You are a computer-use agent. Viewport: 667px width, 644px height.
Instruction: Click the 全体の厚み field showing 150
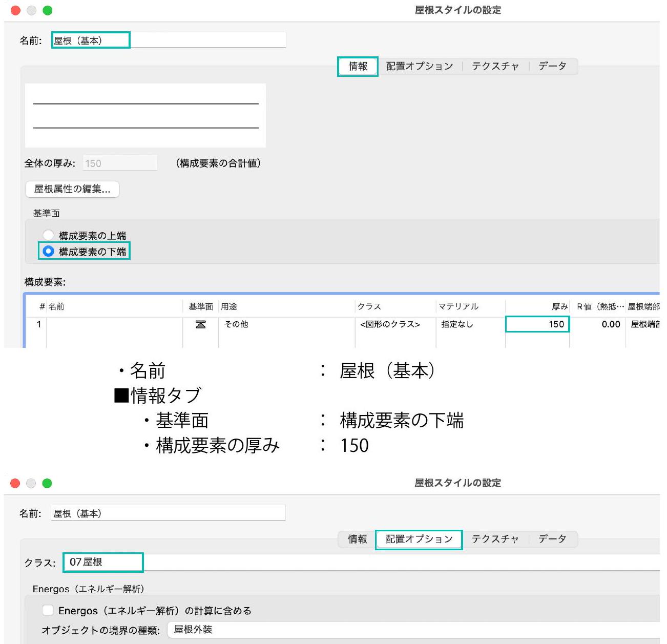pyautogui.click(x=120, y=163)
